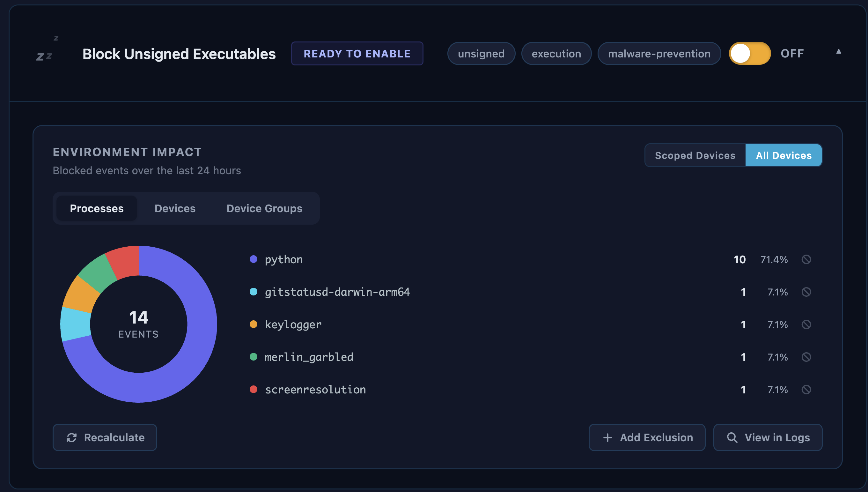Click python's event count 10
The width and height of the screenshot is (868, 492).
pos(740,259)
